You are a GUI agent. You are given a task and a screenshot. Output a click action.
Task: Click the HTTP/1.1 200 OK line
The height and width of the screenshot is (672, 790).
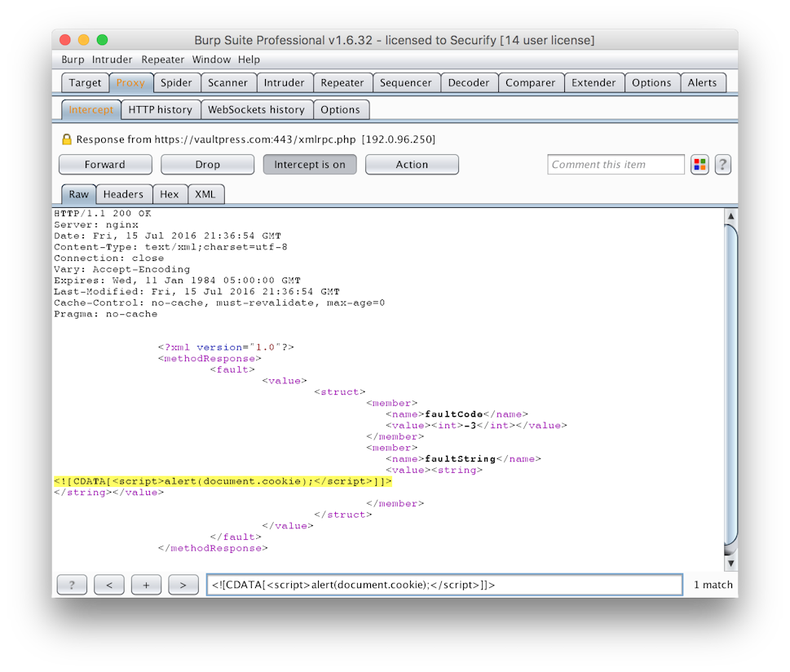click(x=103, y=214)
